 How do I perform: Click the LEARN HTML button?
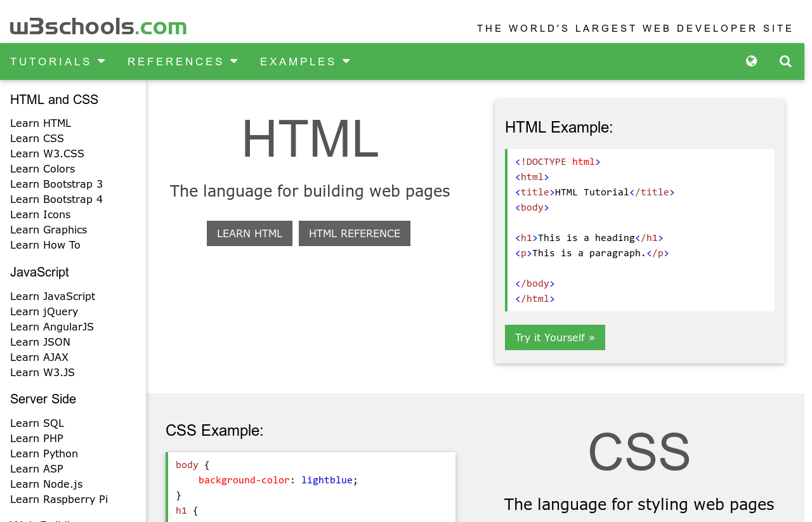pos(249,233)
